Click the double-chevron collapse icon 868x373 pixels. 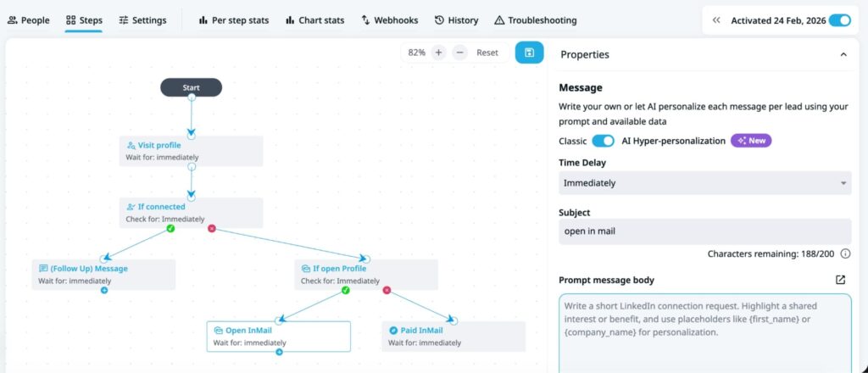pos(716,20)
